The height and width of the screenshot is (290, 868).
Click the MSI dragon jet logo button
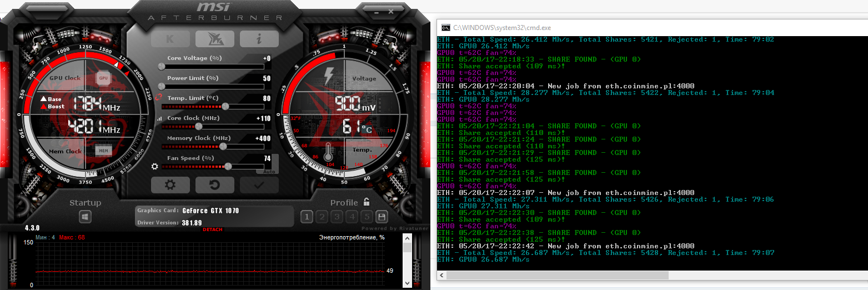click(214, 39)
